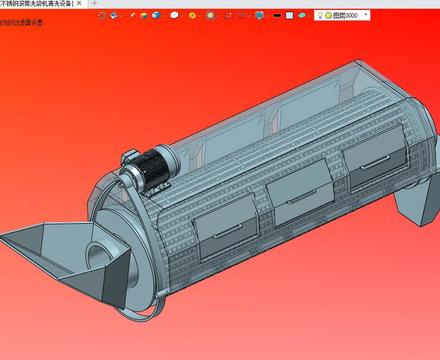Click the light blue rectangle background swatch
The image size is (440, 360).
point(289,15)
